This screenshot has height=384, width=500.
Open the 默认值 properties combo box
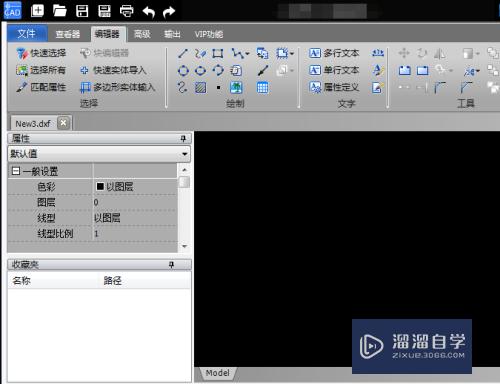point(99,154)
